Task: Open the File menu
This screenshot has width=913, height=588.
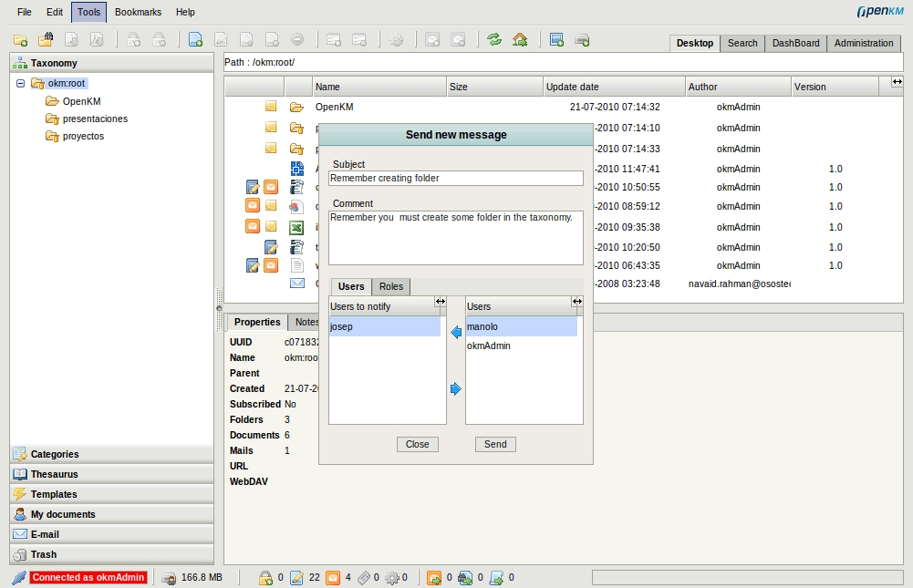Action: 25,12
